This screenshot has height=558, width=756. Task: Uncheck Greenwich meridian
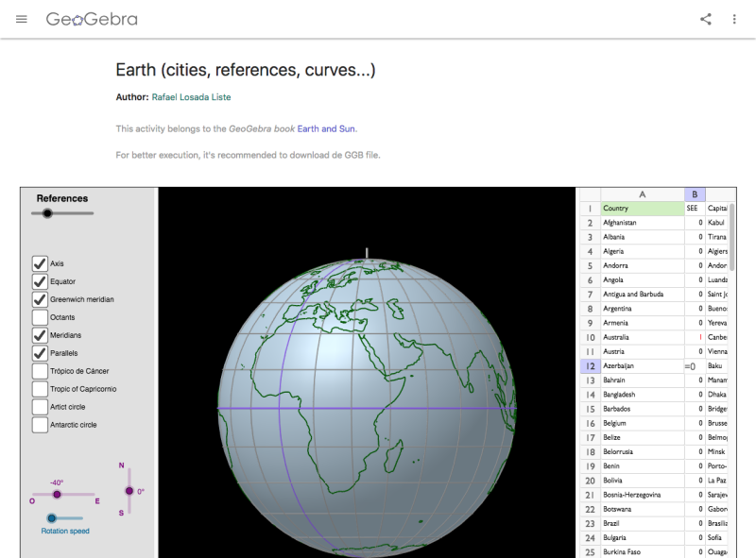[x=39, y=299]
